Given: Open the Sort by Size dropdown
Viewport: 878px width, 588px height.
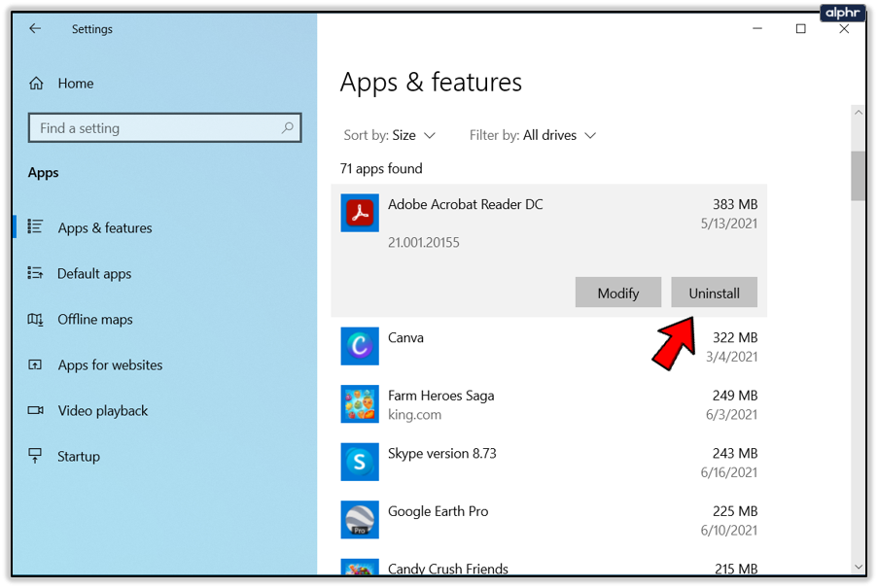Looking at the screenshot, I should pos(389,135).
